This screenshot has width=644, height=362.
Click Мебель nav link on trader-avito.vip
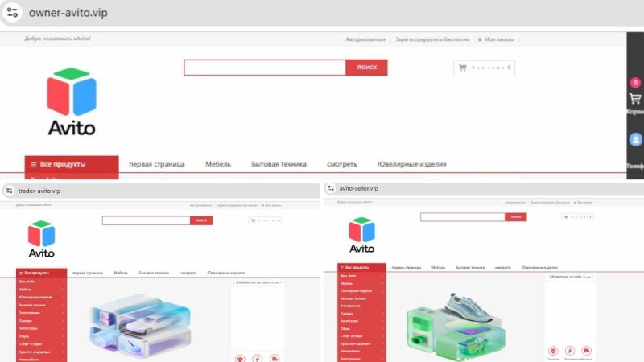pyautogui.click(x=121, y=273)
